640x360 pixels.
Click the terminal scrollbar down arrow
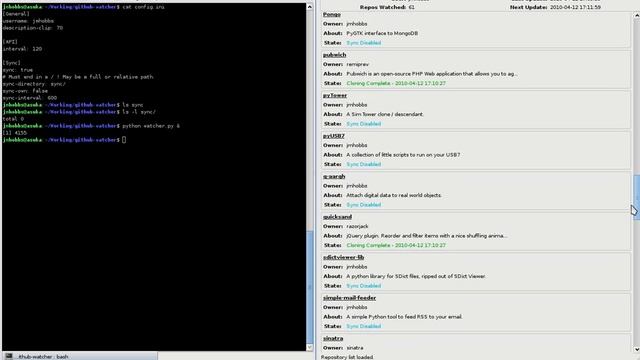pyautogui.click(x=310, y=347)
